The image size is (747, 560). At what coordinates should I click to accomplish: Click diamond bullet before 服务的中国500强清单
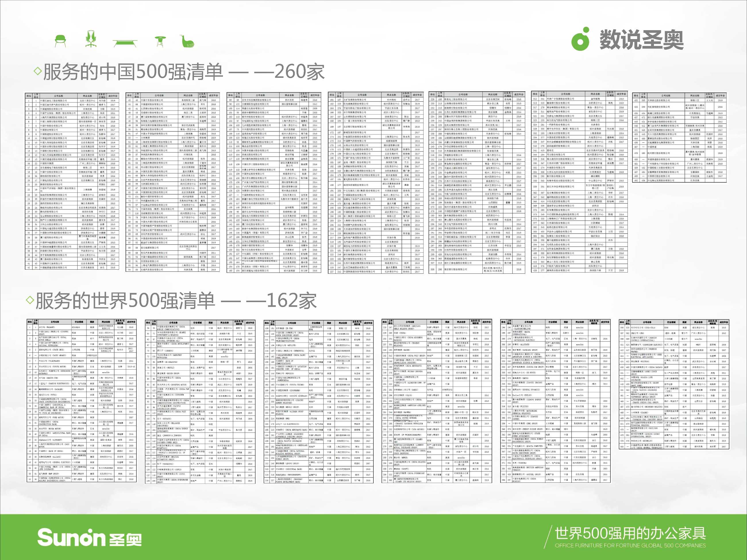(x=38, y=71)
